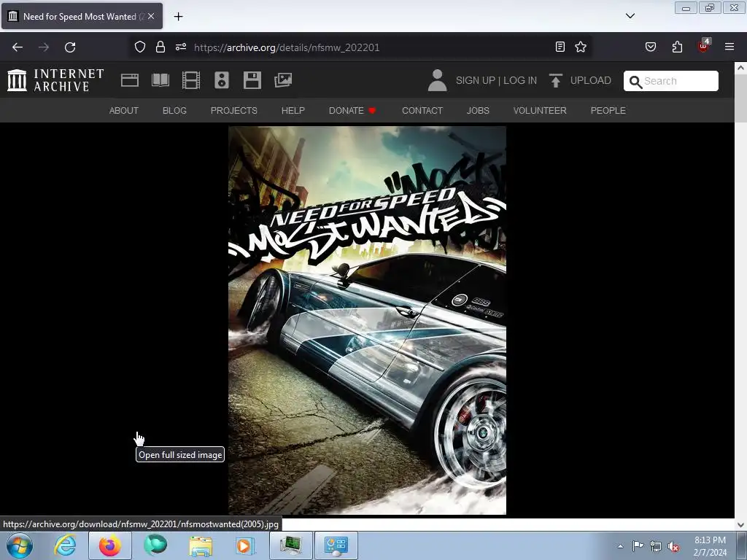Switch to Firefox in the taskbar
747x560 pixels.
[110, 545]
